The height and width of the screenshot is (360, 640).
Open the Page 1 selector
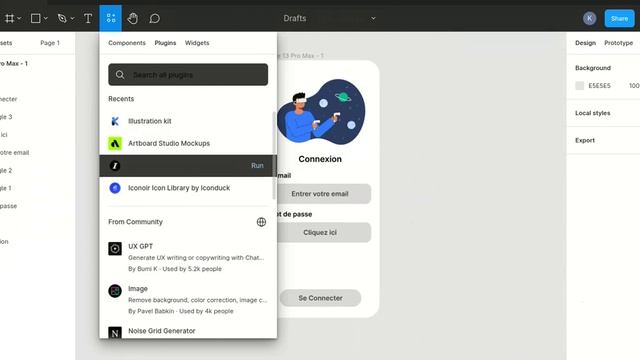(50, 43)
